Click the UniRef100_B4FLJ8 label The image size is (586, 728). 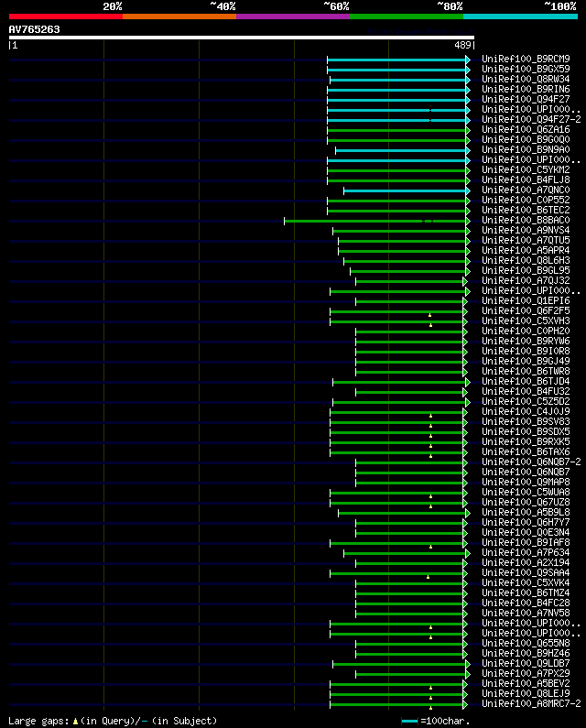(x=526, y=179)
